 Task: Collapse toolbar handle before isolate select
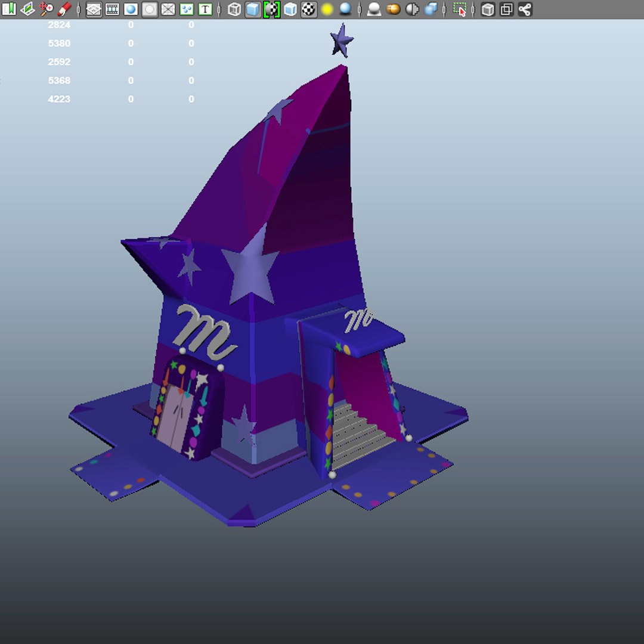444,9
